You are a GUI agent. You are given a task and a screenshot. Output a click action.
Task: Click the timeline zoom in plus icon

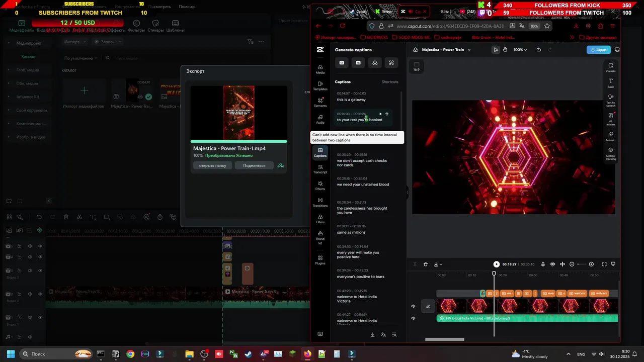click(x=591, y=264)
